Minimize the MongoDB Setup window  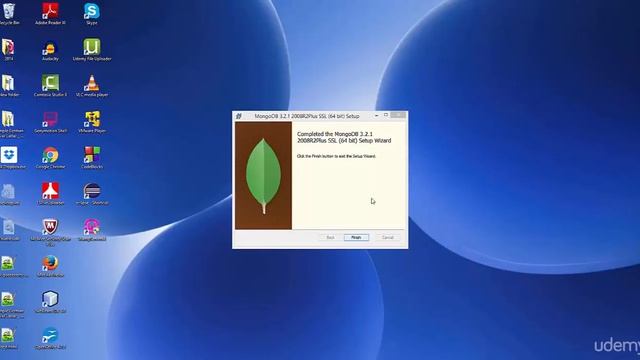tap(376, 116)
